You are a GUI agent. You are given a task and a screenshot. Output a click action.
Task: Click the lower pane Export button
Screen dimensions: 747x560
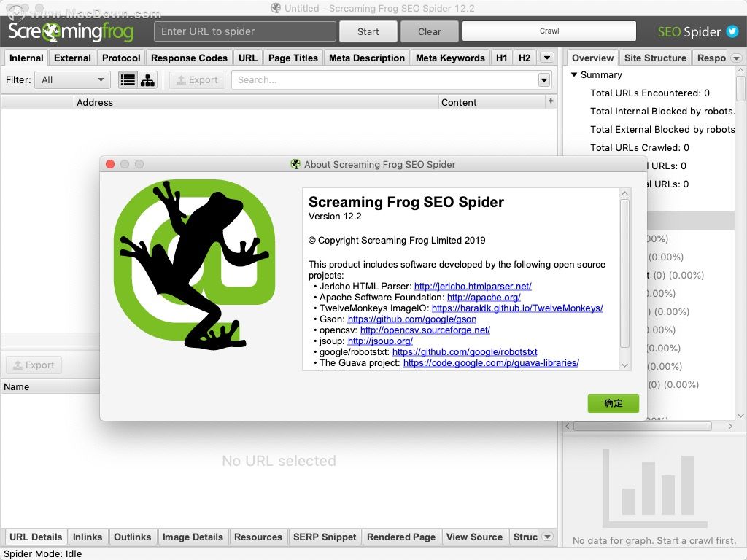pos(34,365)
